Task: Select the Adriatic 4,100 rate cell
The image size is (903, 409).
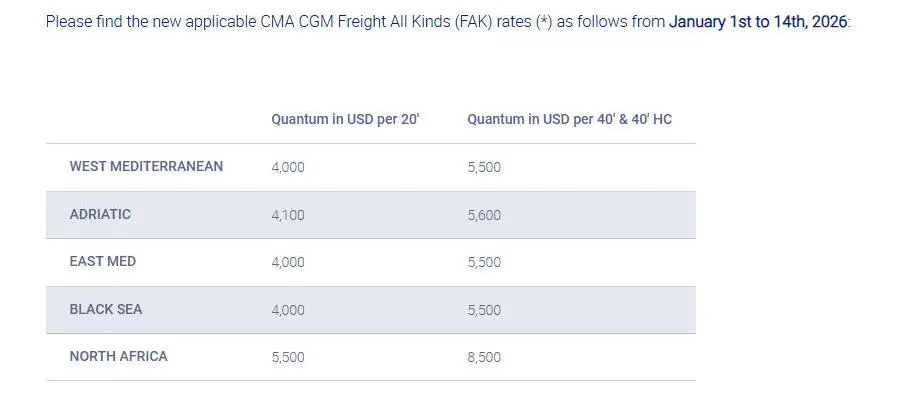Action: [x=288, y=215]
